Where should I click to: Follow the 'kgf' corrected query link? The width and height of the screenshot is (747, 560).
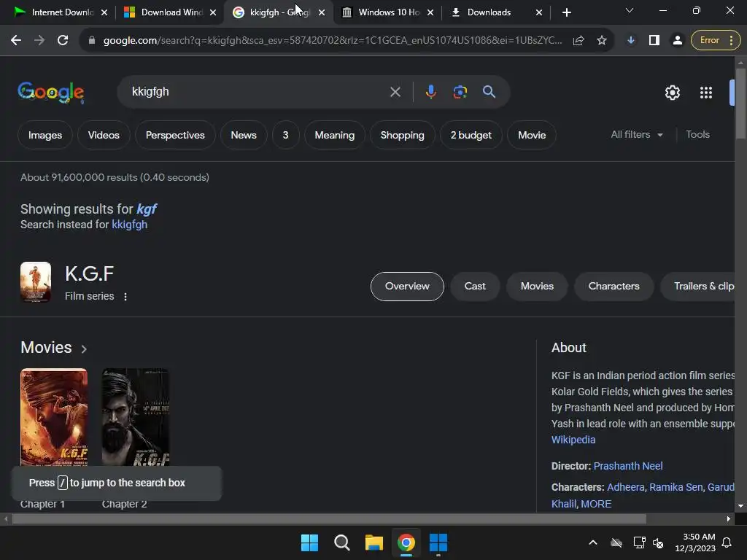[x=146, y=209]
